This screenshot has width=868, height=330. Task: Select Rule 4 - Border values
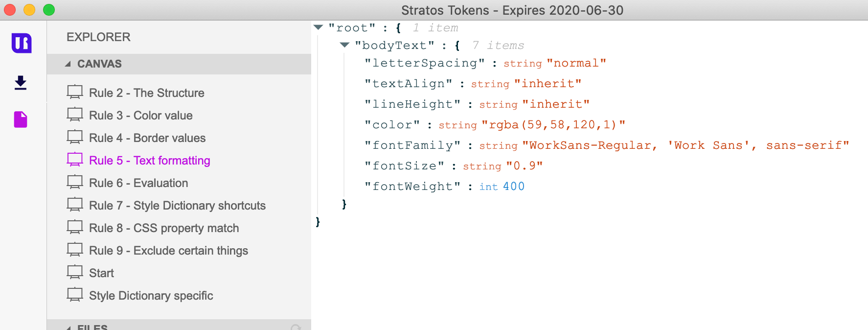147,138
